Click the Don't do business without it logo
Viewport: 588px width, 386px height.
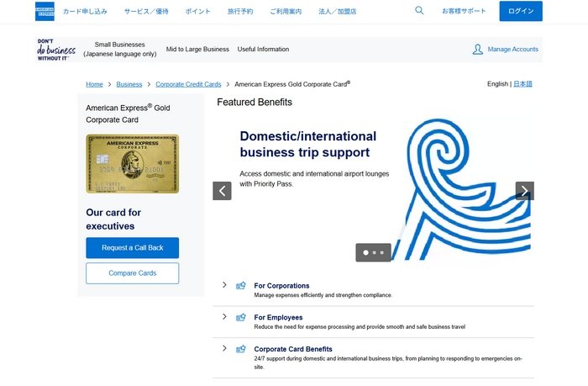pos(55,50)
